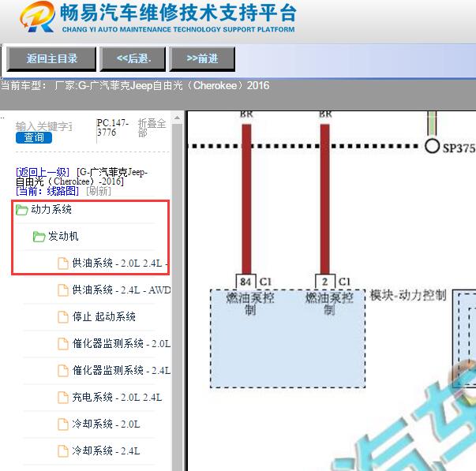Click document icon for 充电系统 2.0L 2.4L
Image resolution: width=476 pixels, height=471 pixels.
(x=63, y=398)
